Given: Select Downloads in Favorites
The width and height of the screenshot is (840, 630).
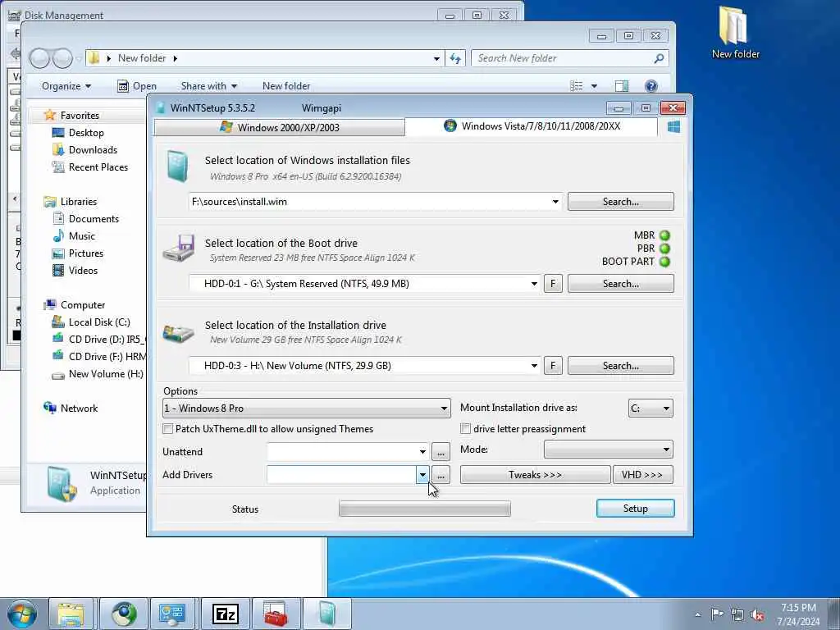Looking at the screenshot, I should (x=93, y=150).
